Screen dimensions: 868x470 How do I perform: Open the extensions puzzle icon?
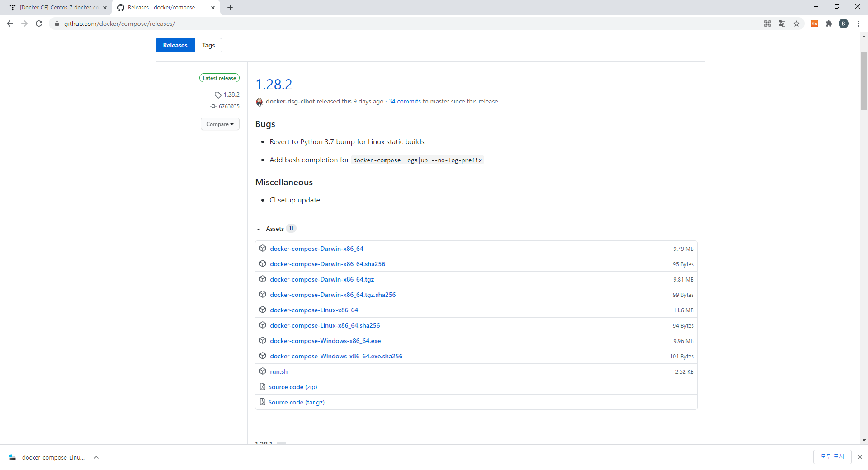[829, 23]
